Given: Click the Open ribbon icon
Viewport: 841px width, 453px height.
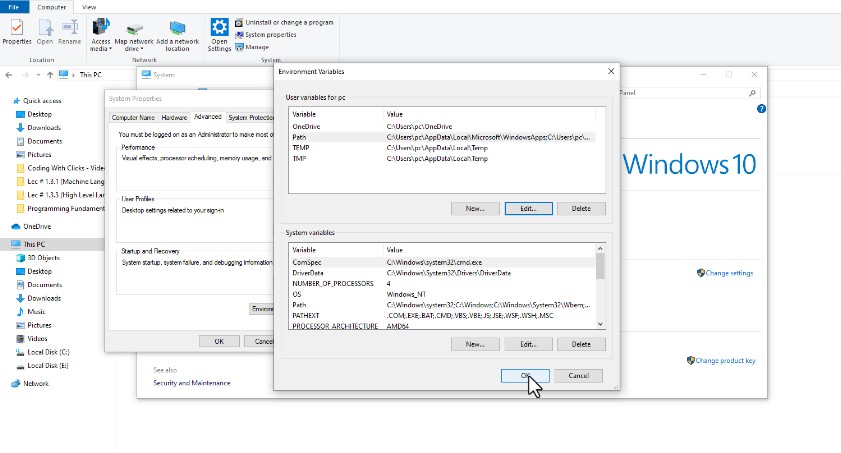Looking at the screenshot, I should coord(45,32).
